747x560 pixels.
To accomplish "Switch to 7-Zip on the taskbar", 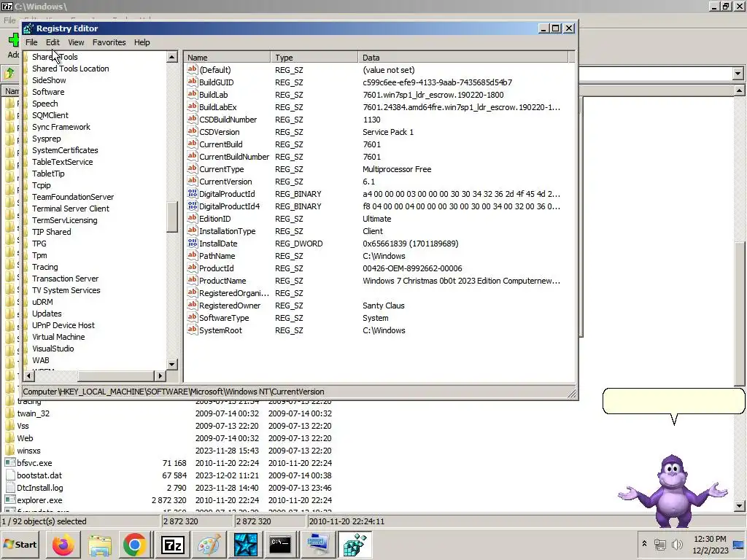I will click(172, 545).
